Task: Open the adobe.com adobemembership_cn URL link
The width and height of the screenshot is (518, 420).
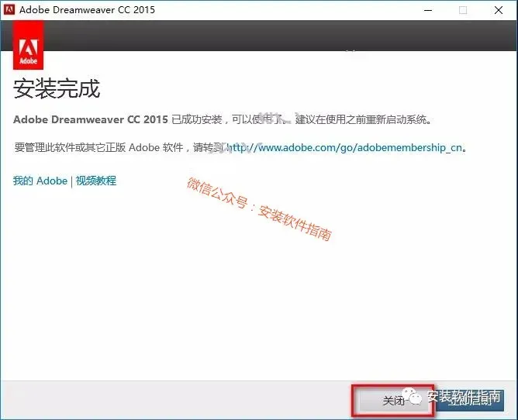Action: pos(344,147)
